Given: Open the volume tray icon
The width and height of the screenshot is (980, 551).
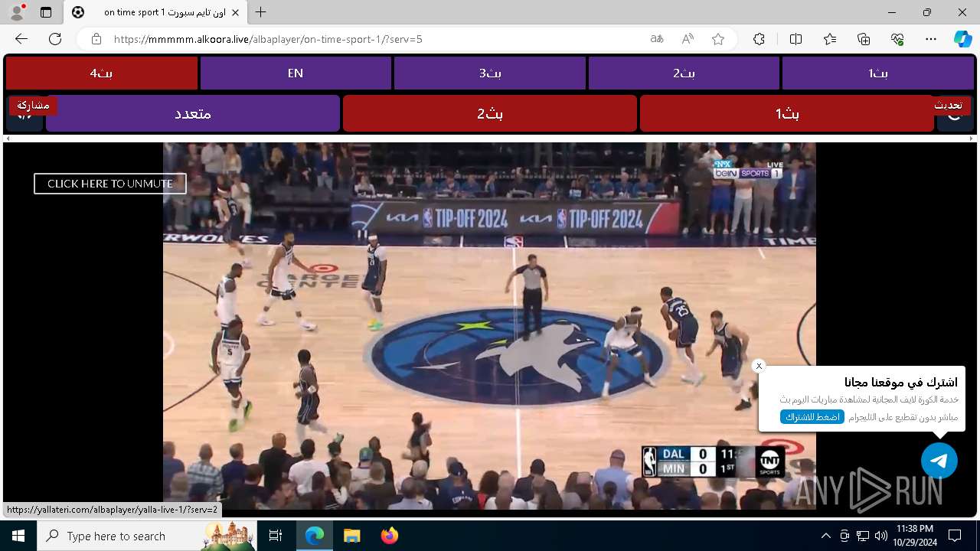Looking at the screenshot, I should [x=881, y=536].
